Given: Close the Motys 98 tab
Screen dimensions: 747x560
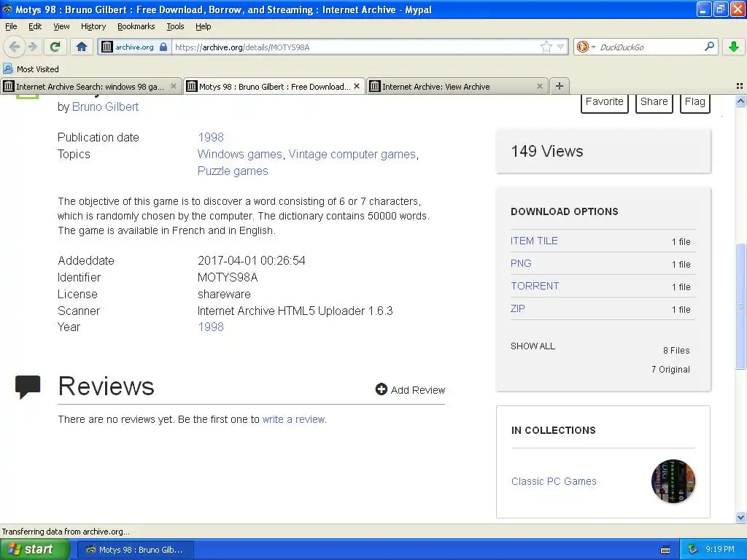Looking at the screenshot, I should (357, 86).
